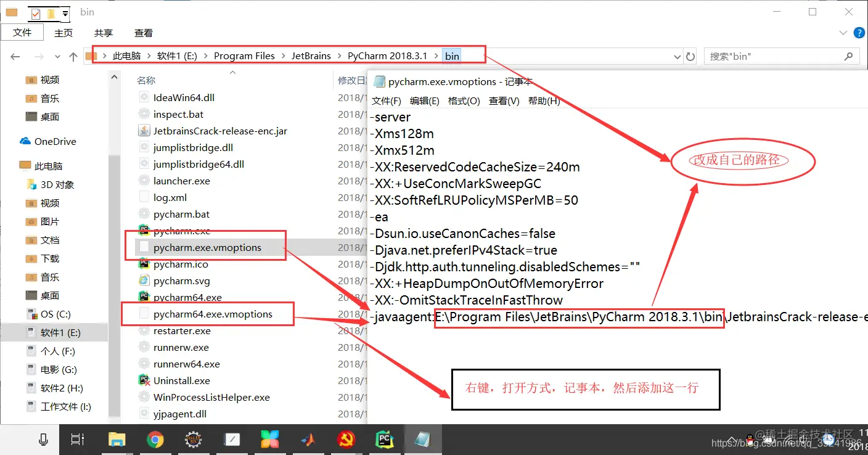868x455 pixels.
Task: Select the inspect.bat file
Action: (x=178, y=114)
